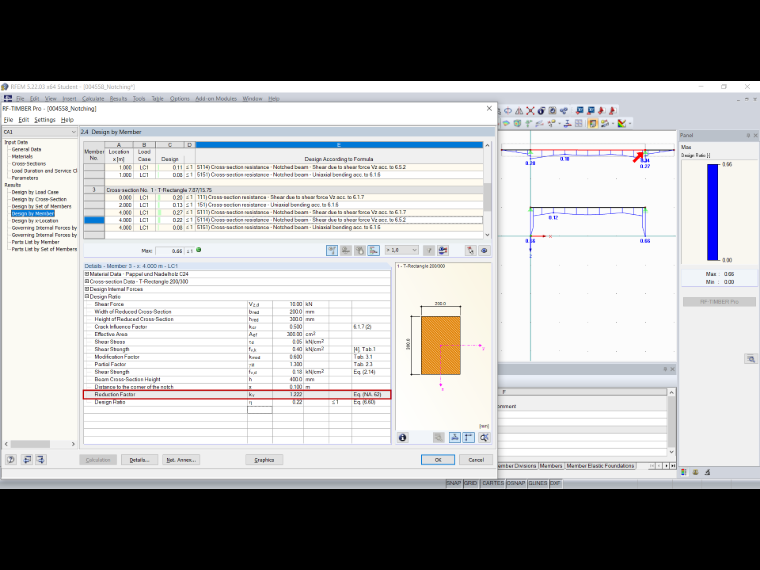The width and height of the screenshot is (760, 570).
Task: Click the results panel icon highlighted in RFEM toolbar
Action: pyautogui.click(x=593, y=123)
